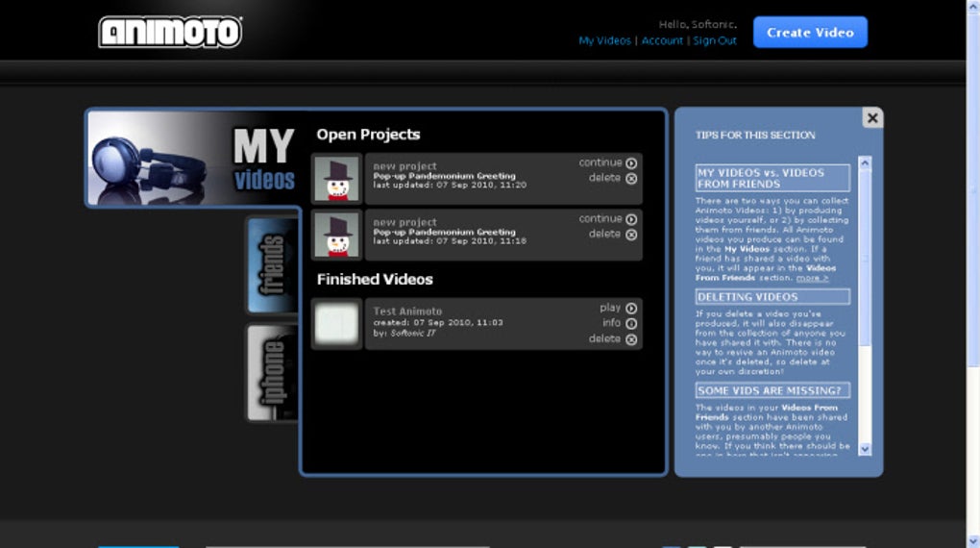Click the 'Open Projects' heading

tap(368, 135)
